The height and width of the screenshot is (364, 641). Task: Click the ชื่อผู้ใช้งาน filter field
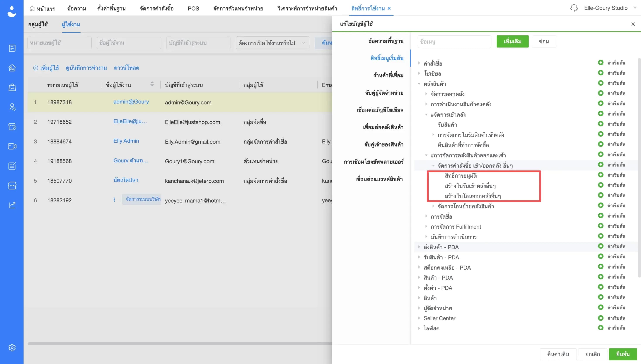click(x=129, y=43)
